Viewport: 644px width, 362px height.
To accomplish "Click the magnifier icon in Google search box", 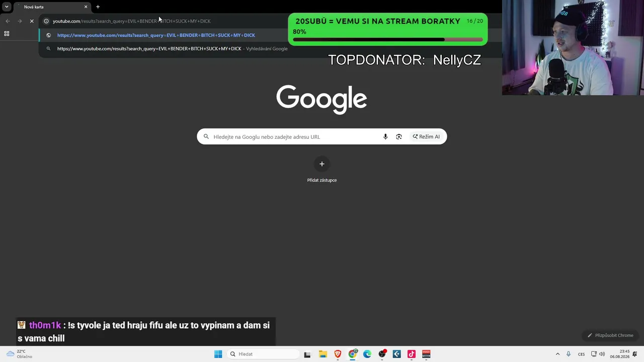I will point(206,137).
